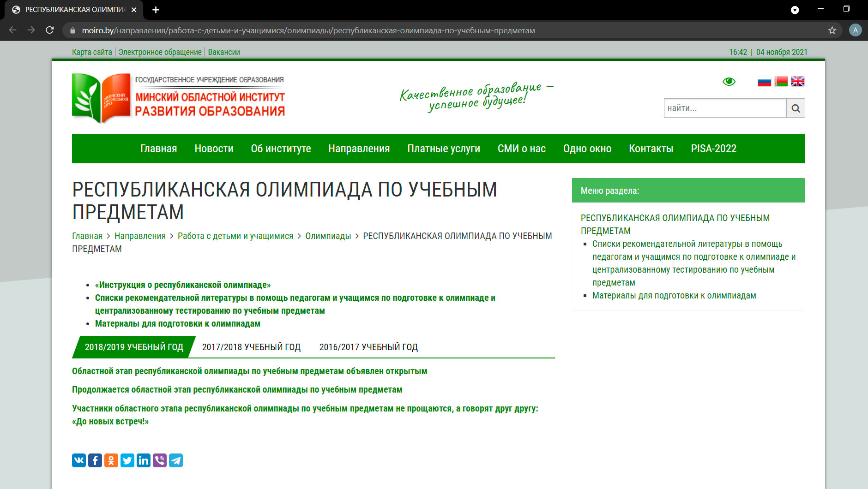Open 'Главная' in main menu
This screenshot has width=868, height=489.
tap(159, 149)
